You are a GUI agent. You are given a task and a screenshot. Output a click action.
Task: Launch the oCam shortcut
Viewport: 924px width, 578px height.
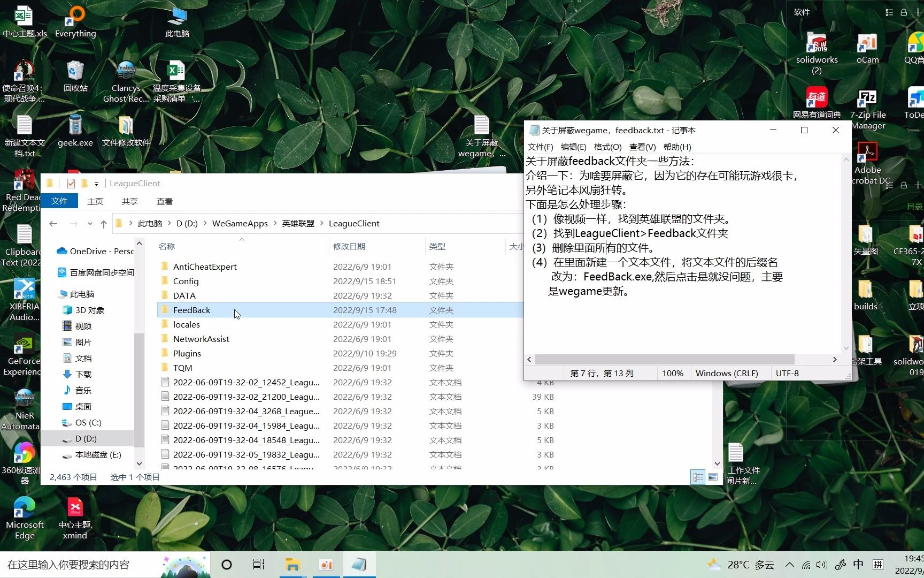867,48
